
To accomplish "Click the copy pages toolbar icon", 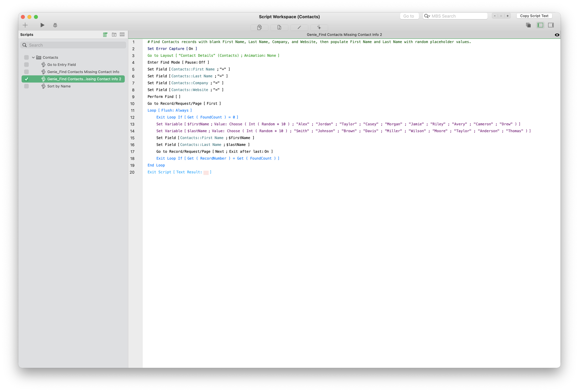I will click(259, 27).
